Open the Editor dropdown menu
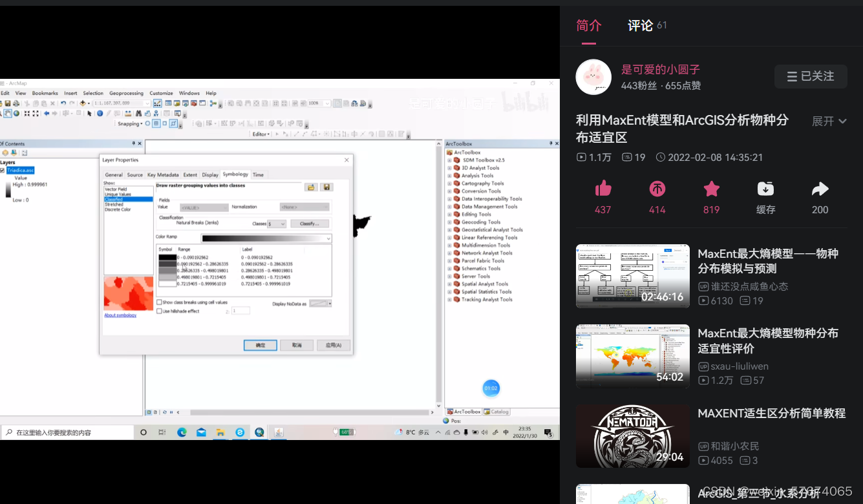This screenshot has width=863, height=504. point(262,134)
